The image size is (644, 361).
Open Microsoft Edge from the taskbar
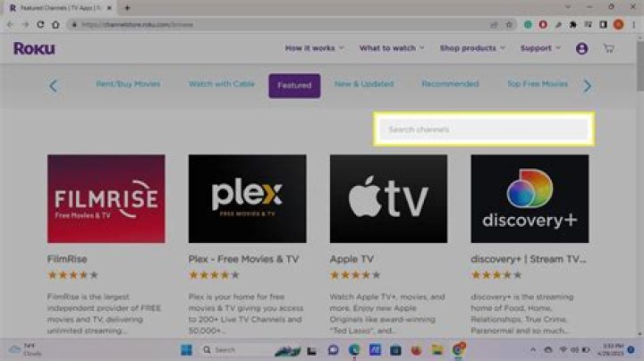click(x=354, y=350)
